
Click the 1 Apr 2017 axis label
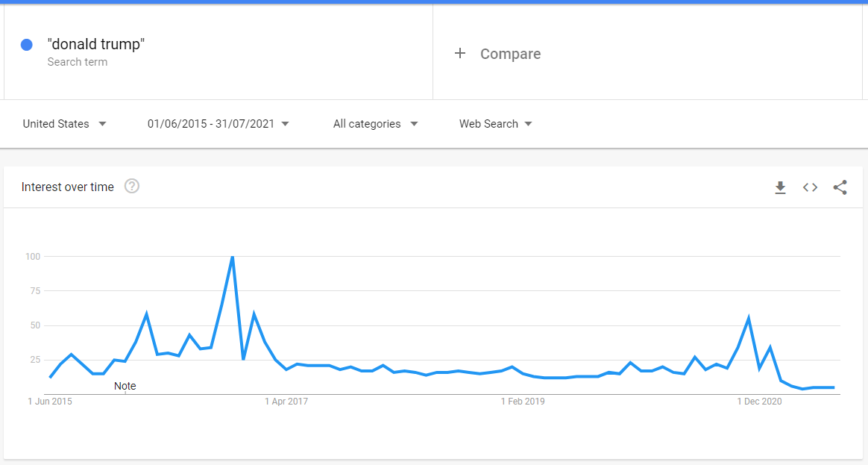coord(286,402)
